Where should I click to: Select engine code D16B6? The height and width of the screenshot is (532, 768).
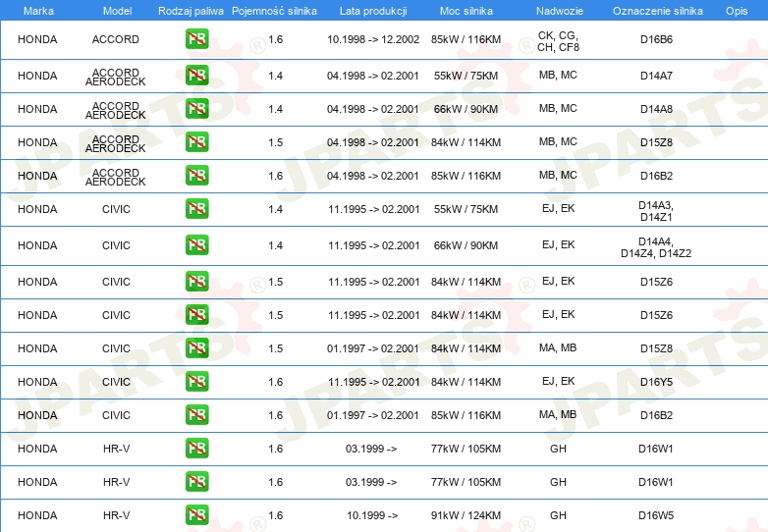click(x=656, y=39)
